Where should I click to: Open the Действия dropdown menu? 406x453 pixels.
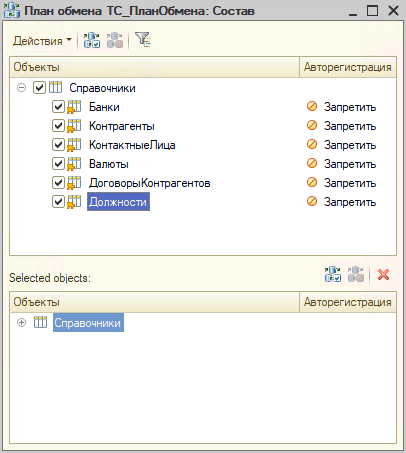point(42,41)
